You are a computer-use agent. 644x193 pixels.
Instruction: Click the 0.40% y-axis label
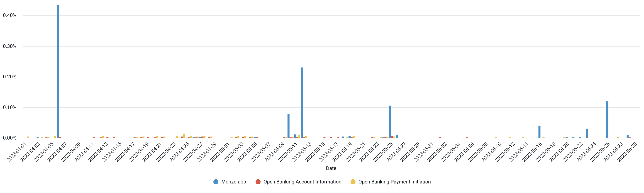10,15
